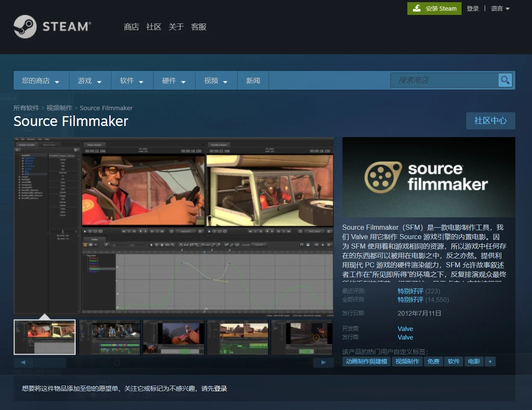The image size is (532, 410).
Task: Click the thumbnail strip scrollbar handle
Action: pos(50,363)
